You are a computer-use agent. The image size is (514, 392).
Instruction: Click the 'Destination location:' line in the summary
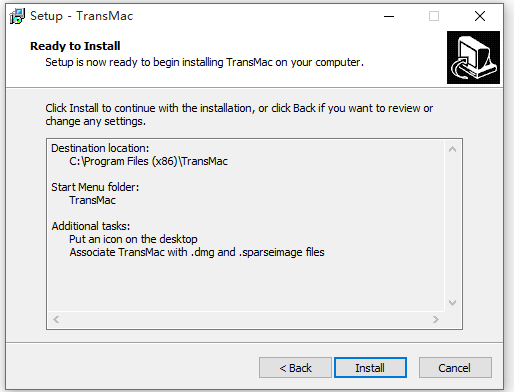click(x=100, y=148)
